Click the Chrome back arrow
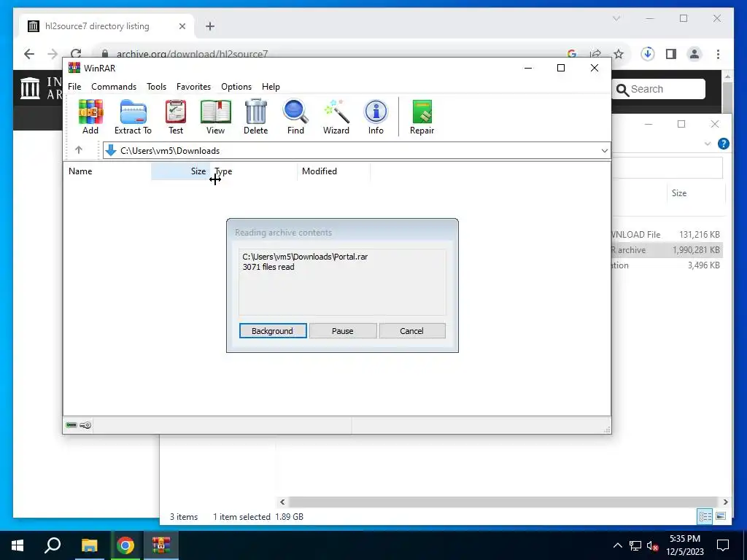This screenshot has height=560, width=747. (29, 54)
